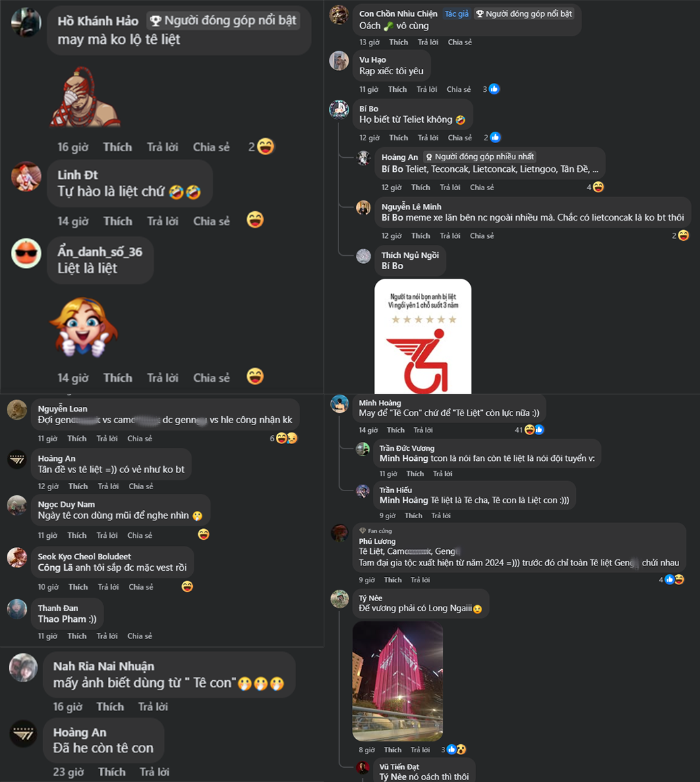Open Nguyễn Lê Minh's profile link
Screen dimensions: 700x782
[411, 206]
